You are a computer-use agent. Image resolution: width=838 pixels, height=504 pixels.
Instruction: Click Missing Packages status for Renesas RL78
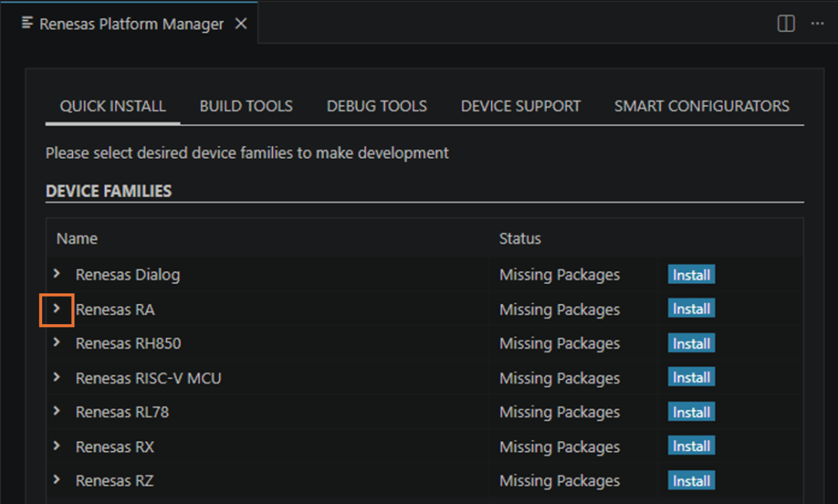[x=559, y=413]
